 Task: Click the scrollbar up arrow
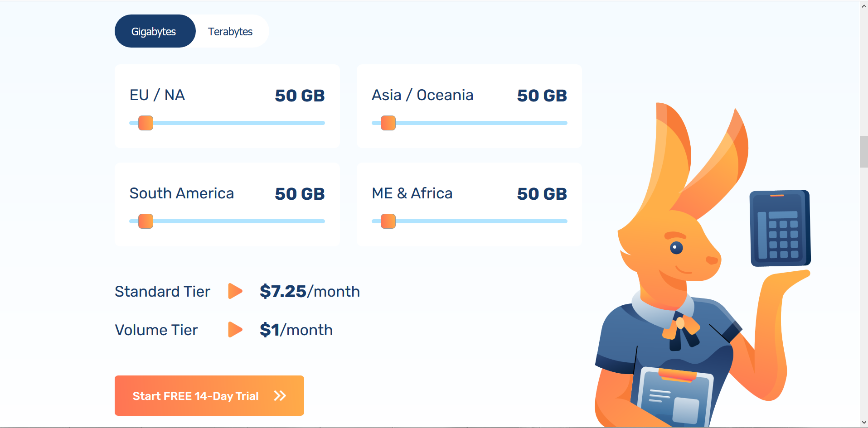tap(864, 6)
